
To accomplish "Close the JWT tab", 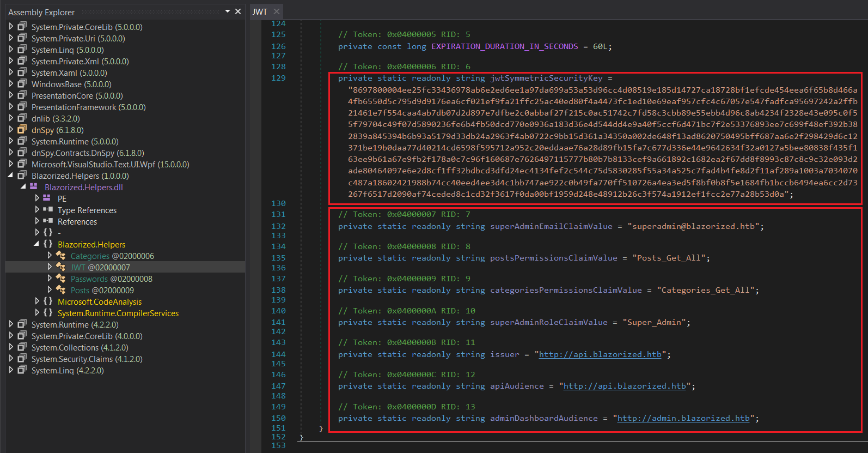I will pos(277,11).
